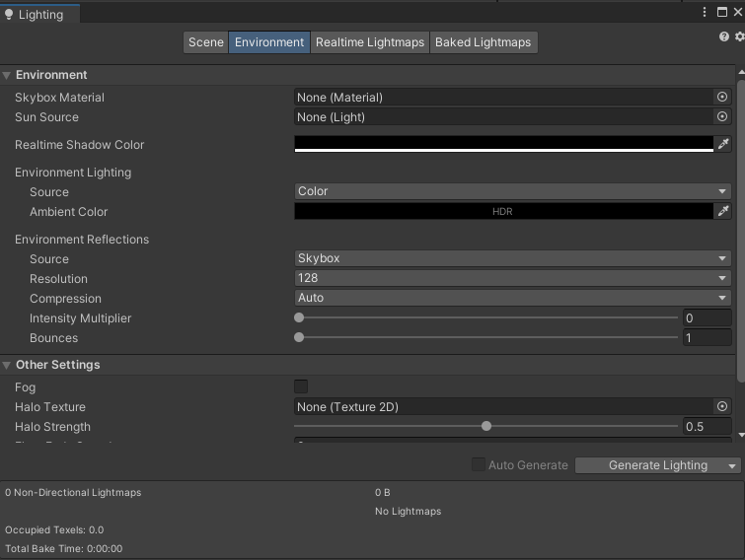Click the No Lightmaps text
The height and width of the screenshot is (560, 745).
click(x=408, y=511)
